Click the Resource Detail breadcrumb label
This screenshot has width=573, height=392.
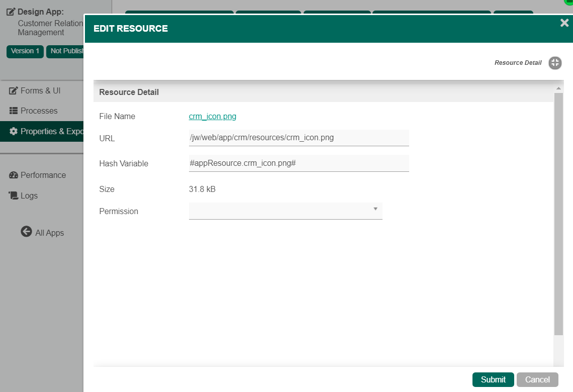(x=518, y=63)
